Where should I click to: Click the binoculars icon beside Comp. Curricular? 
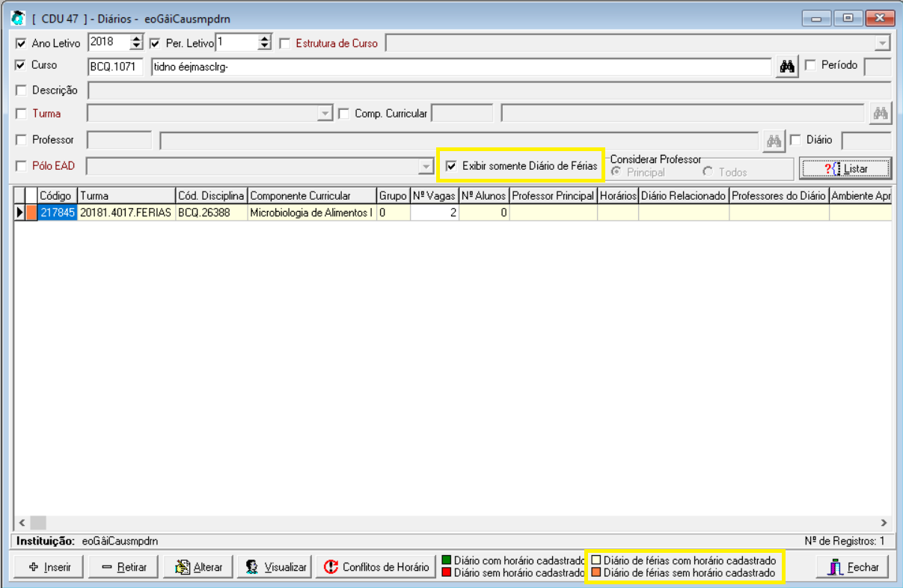coord(881,114)
